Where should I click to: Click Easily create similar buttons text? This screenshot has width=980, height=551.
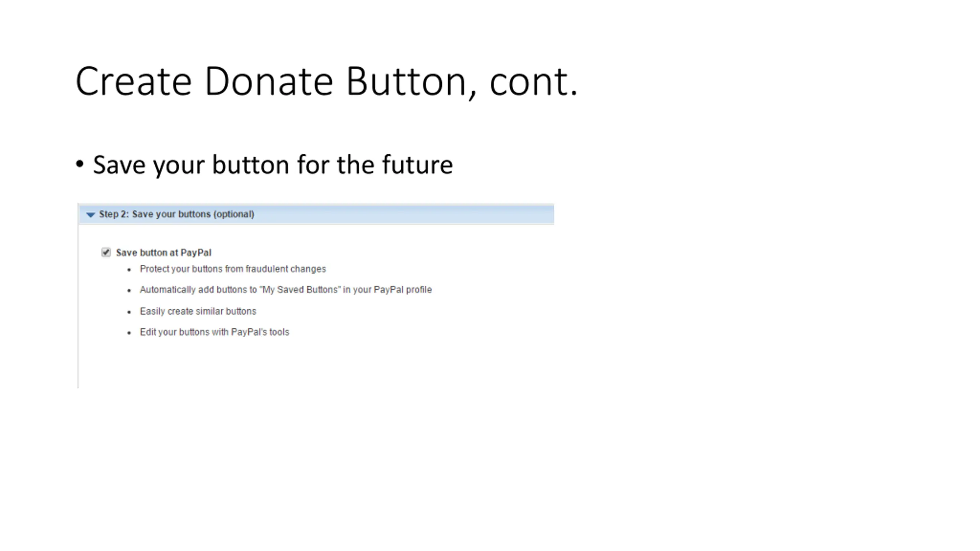point(198,311)
